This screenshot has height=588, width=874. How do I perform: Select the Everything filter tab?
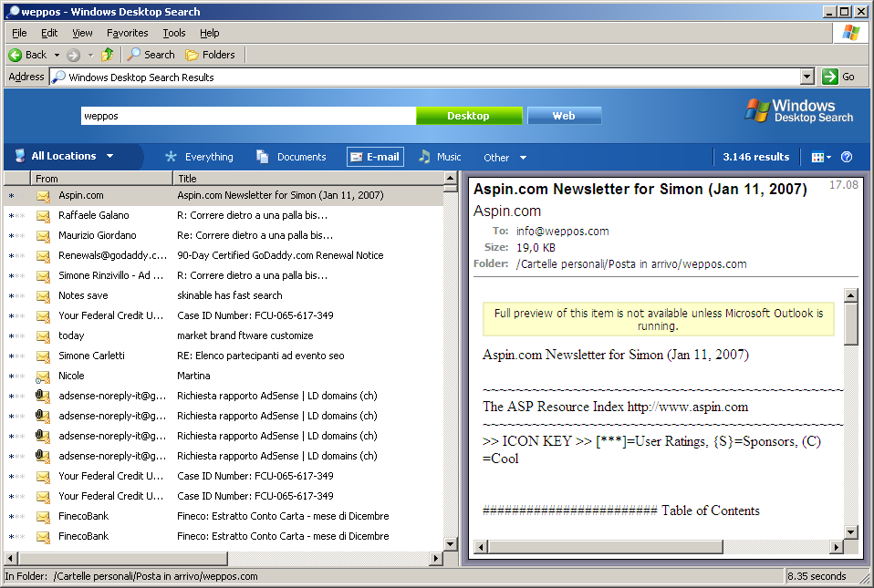pyautogui.click(x=199, y=157)
